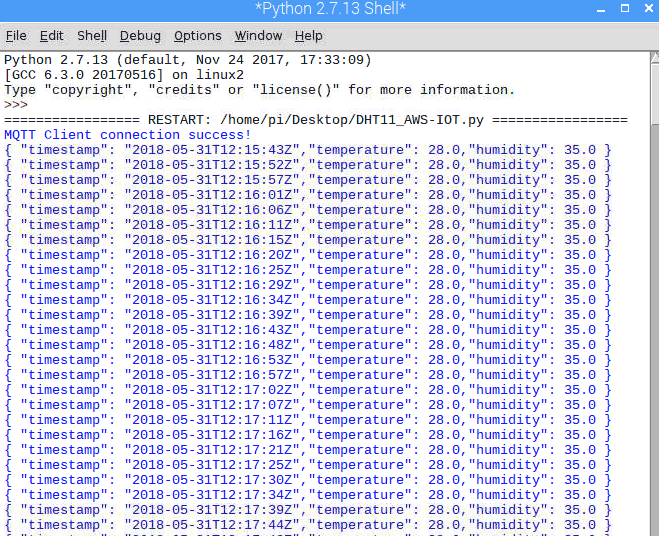Click the row with timestamp 12:15:43Z
Screen dimensions: 659x536
click(x=308, y=150)
